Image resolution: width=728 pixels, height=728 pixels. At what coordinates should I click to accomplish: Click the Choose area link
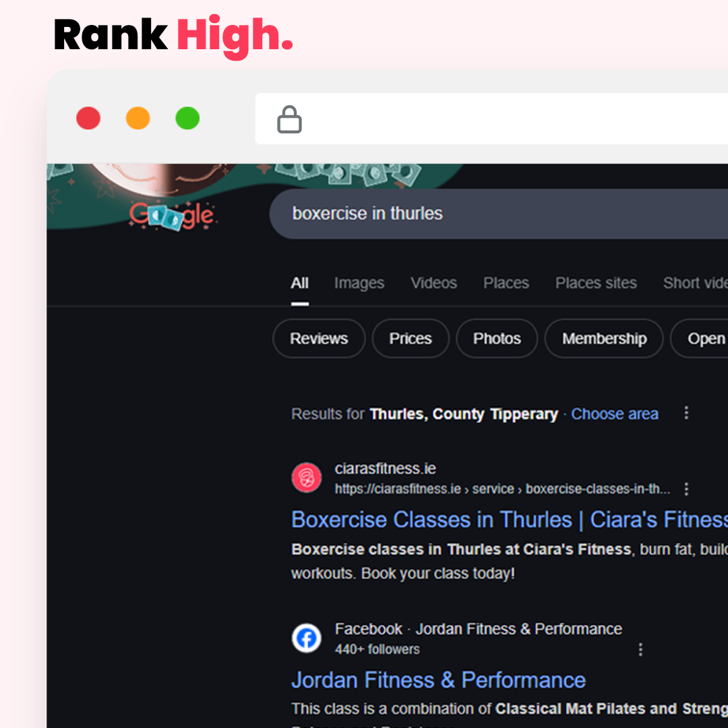615,414
